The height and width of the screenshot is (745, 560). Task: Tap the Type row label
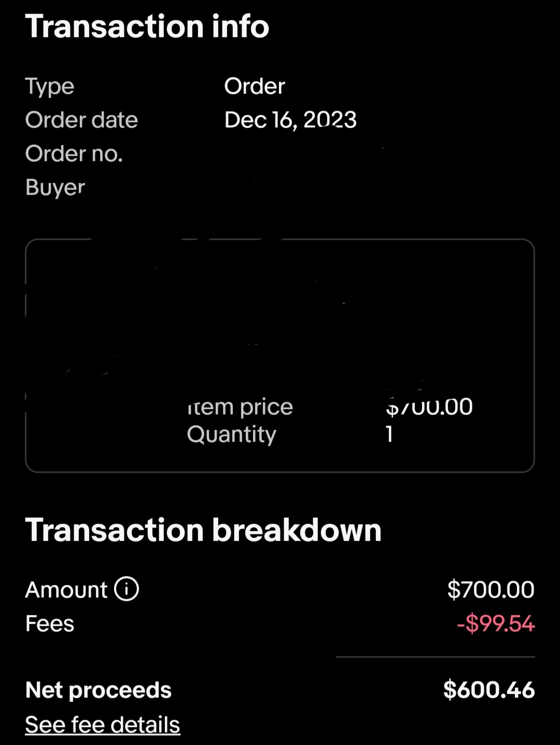[50, 87]
